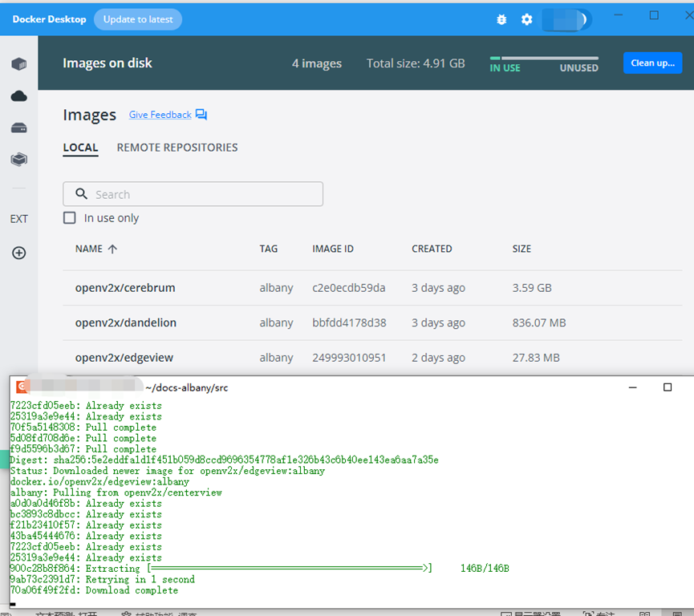Click '2 days ago' created cell
The image size is (694, 616).
tap(438, 358)
